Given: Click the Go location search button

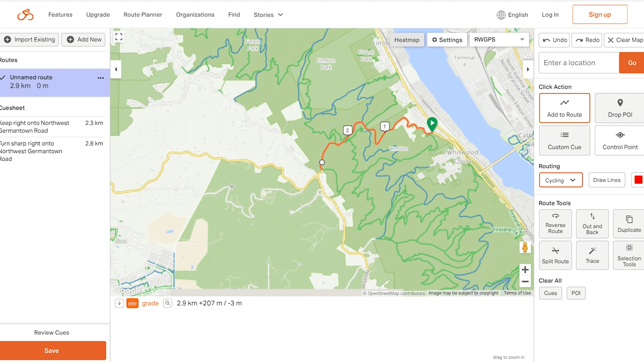Looking at the screenshot, I should (x=632, y=62).
